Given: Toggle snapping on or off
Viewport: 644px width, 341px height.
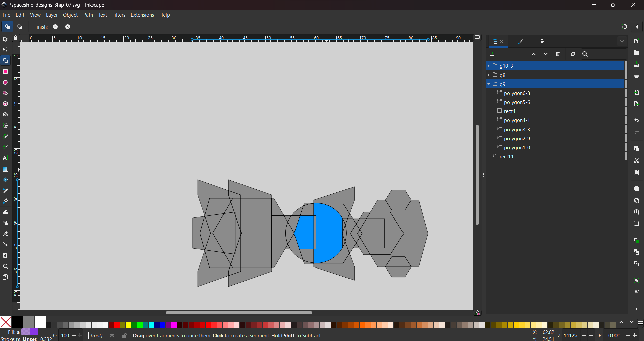Looking at the screenshot, I should click(x=624, y=27).
